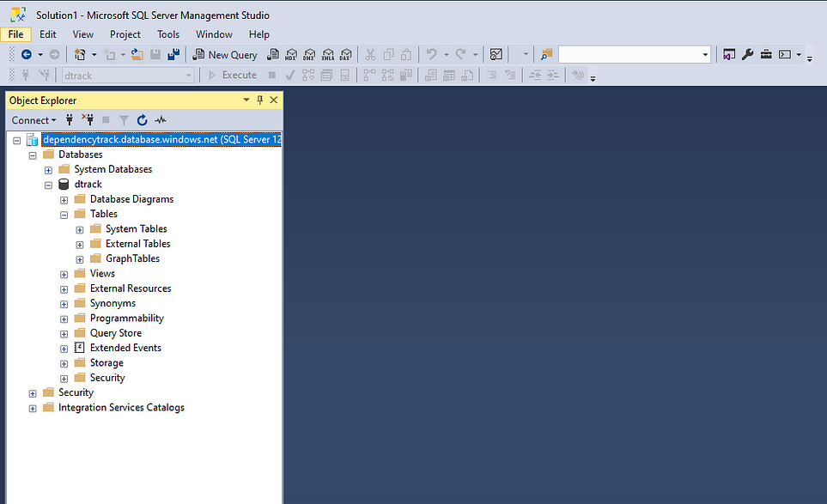Expand the Views folder
Viewport: 827px width, 504px height.
point(64,274)
